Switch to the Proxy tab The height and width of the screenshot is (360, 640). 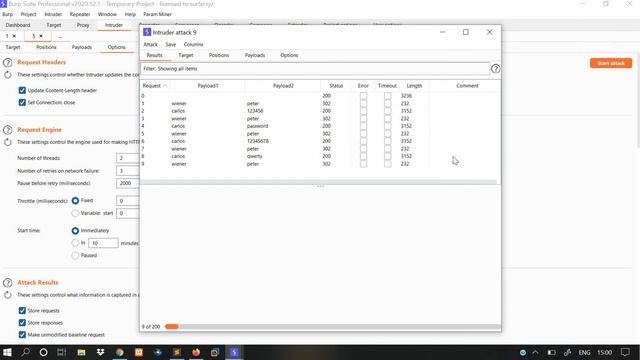point(83,25)
